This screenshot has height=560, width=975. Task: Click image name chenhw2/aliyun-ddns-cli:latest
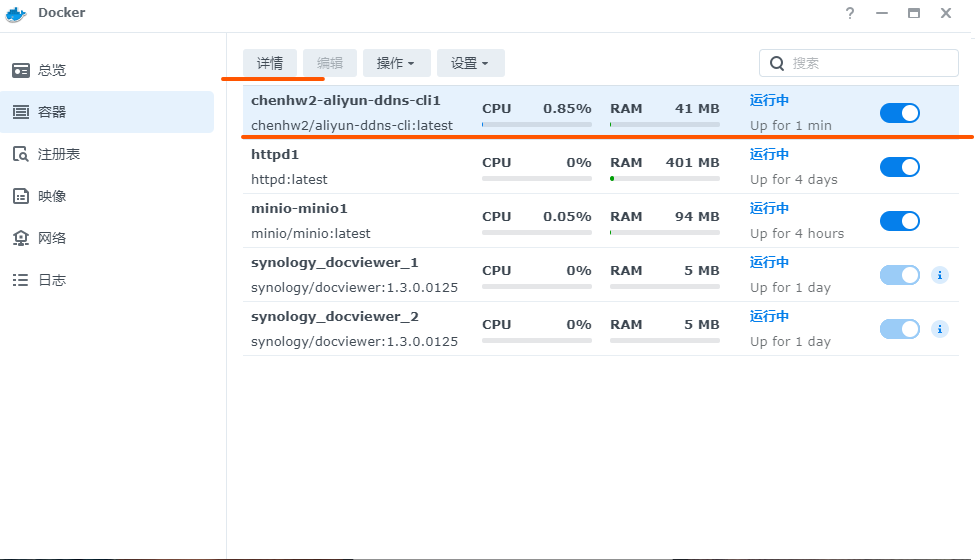(x=352, y=126)
